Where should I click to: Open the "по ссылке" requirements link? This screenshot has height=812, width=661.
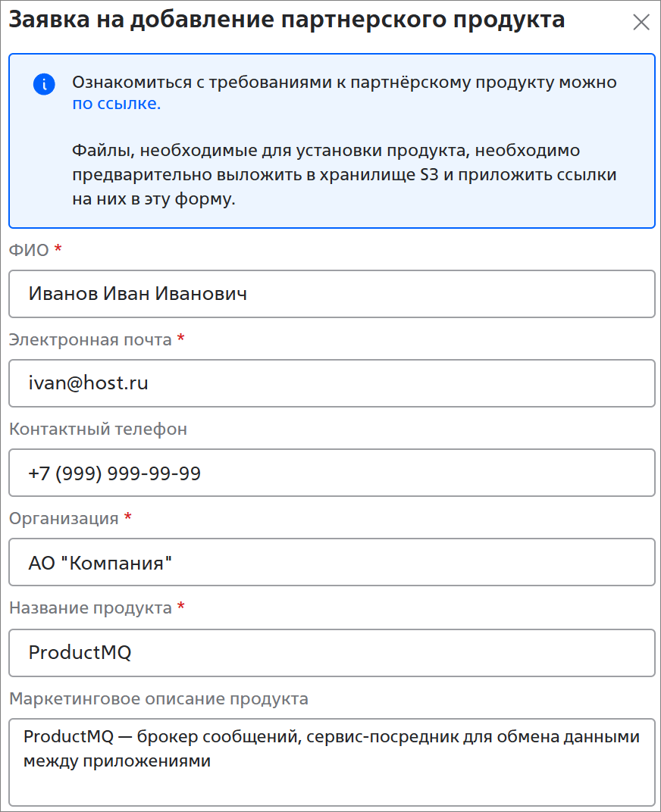tap(117, 105)
